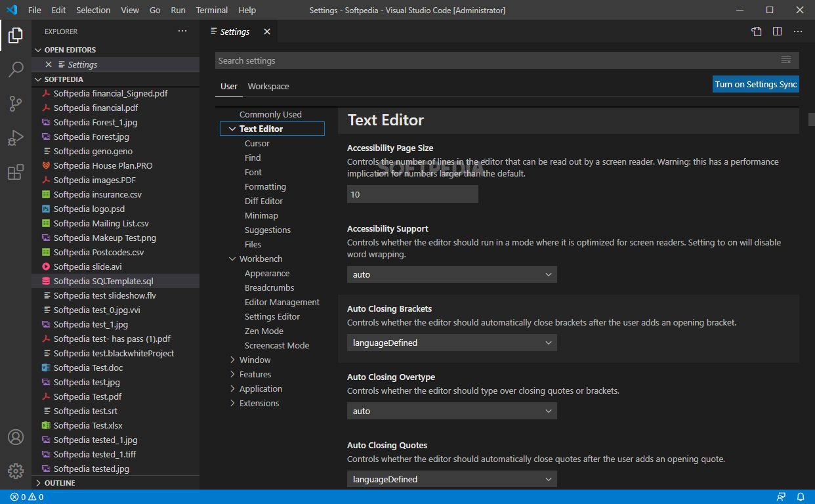Open Softpedia House Plan.PRO file
The height and width of the screenshot is (504, 815).
coord(102,165)
